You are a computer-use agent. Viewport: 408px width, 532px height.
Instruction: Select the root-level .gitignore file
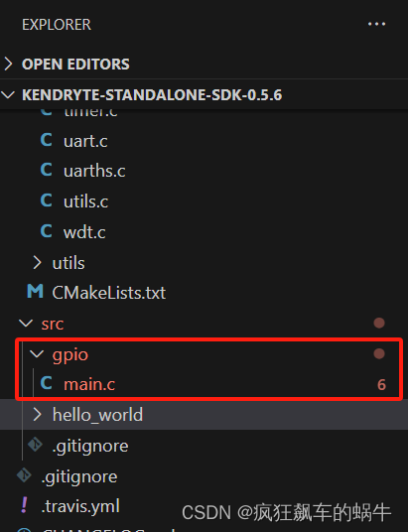pos(79,476)
